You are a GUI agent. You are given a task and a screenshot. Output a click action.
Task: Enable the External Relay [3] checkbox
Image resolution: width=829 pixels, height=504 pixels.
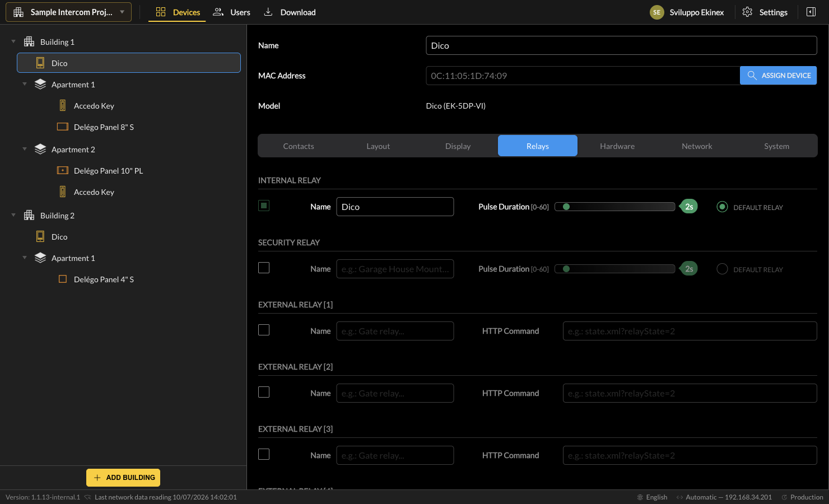[264, 455]
